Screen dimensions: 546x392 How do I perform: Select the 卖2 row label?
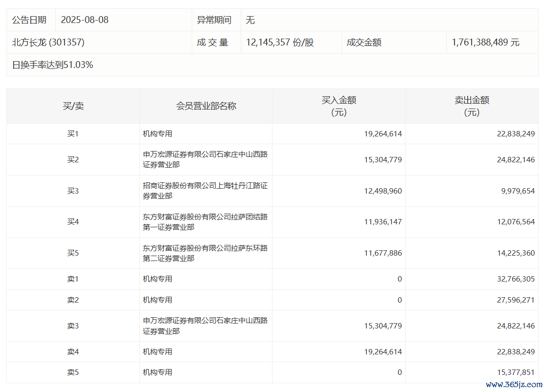73,300
